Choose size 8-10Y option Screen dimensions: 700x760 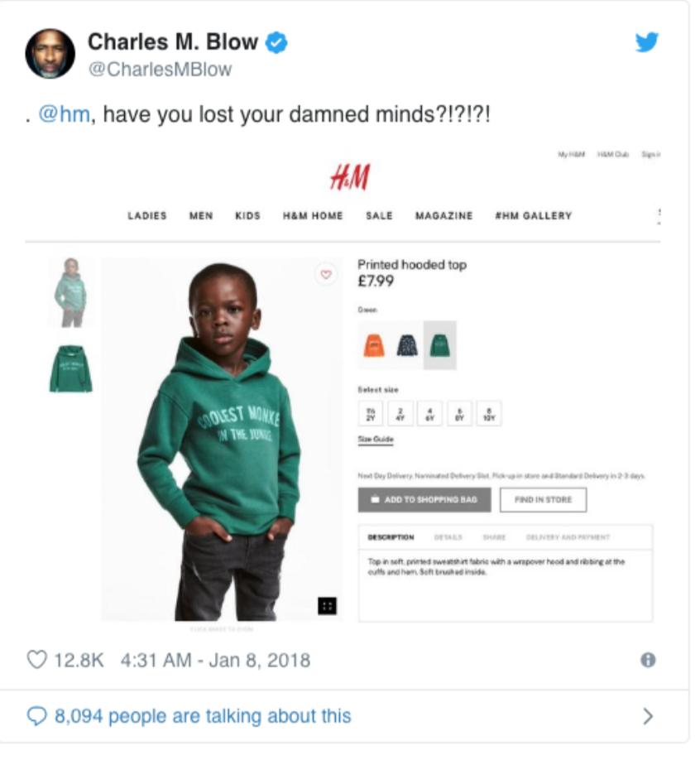pos(489,413)
